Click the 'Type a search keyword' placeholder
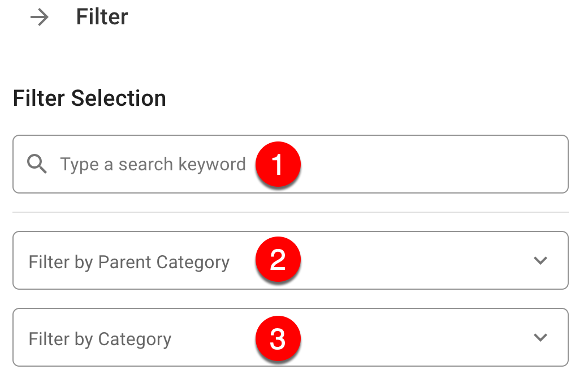588x378 pixels. click(x=153, y=165)
